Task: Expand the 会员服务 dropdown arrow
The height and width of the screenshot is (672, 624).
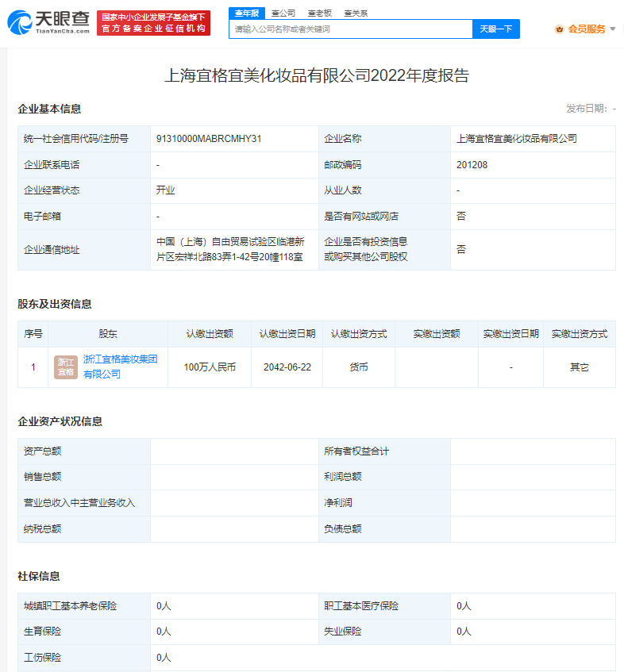Action: point(613,29)
